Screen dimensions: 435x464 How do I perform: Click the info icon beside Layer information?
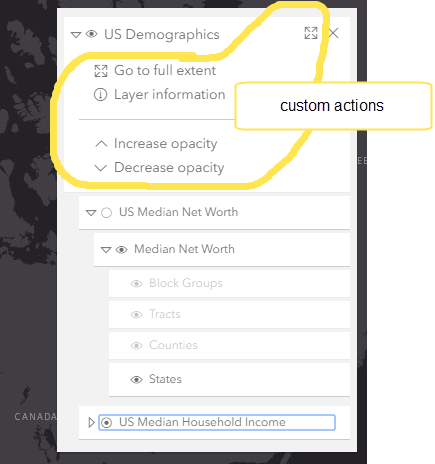pyautogui.click(x=100, y=95)
